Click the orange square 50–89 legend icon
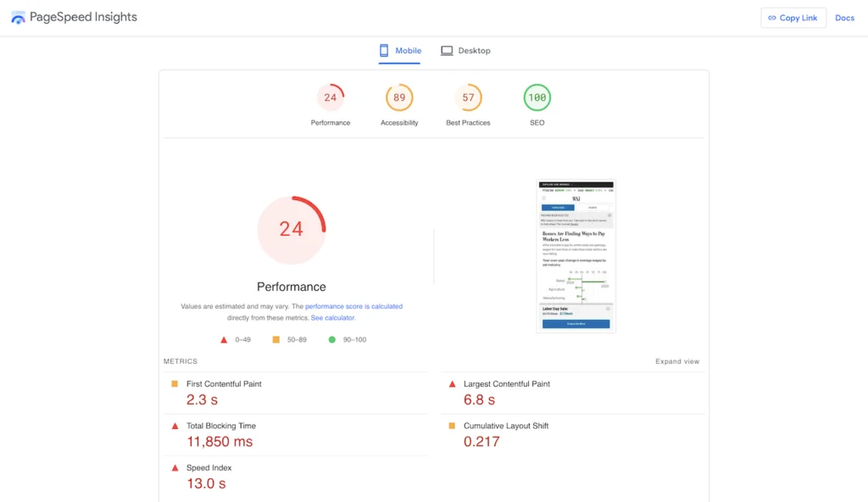This screenshot has height=502, width=868. pyautogui.click(x=275, y=340)
